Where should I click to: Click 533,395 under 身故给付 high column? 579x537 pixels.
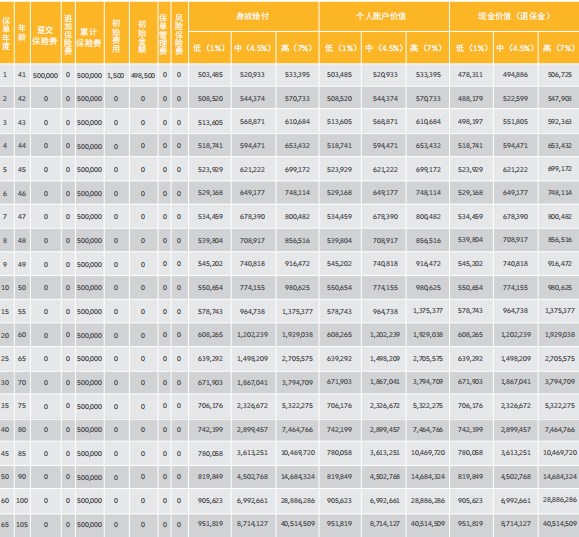pos(297,75)
